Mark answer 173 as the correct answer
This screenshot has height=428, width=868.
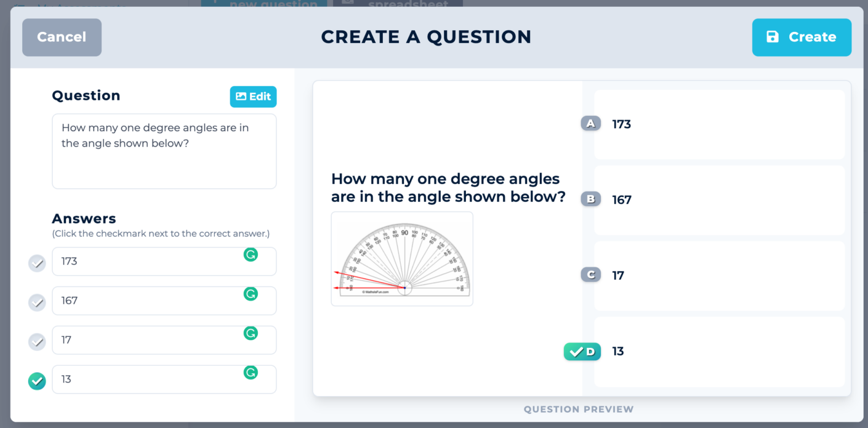[x=38, y=264]
